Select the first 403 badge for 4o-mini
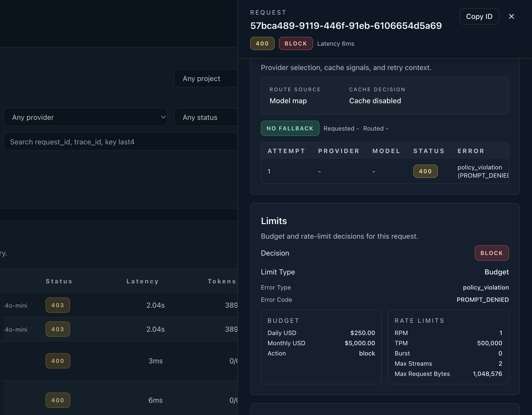Viewport: 532px width, 415px height. 58,305
